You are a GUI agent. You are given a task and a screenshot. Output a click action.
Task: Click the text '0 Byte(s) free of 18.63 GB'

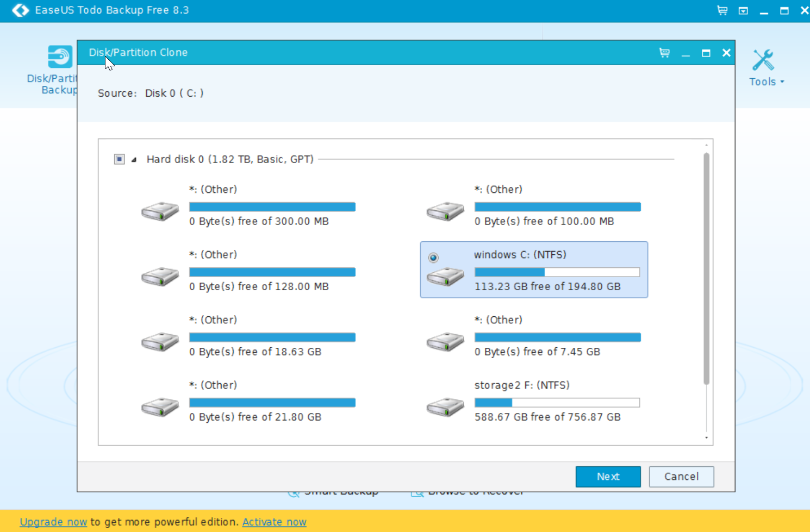[255, 352]
